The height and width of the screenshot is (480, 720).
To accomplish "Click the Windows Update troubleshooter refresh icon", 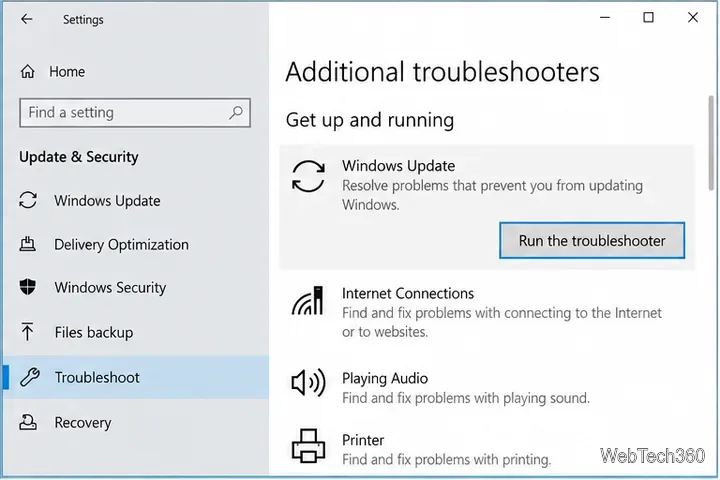I will pos(308,176).
